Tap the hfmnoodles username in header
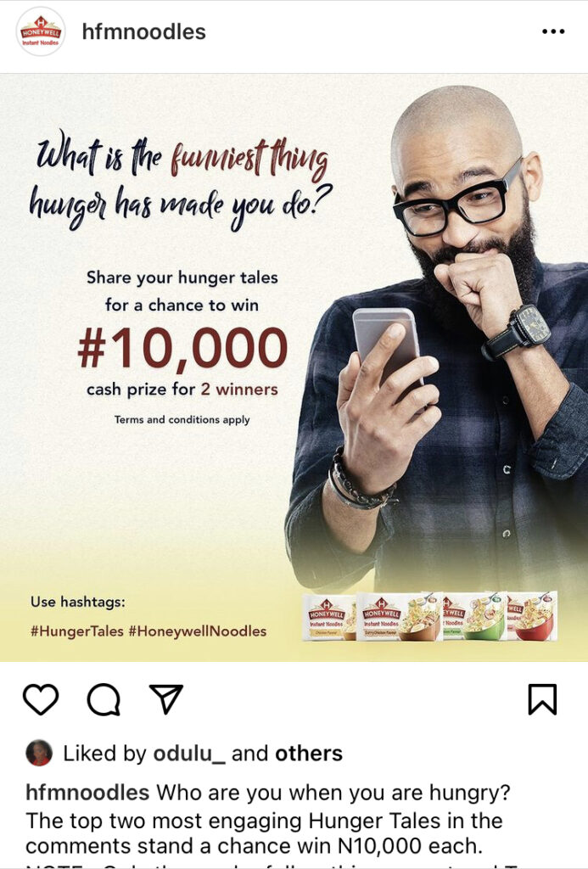Image resolution: width=588 pixels, height=869 pixels. [x=143, y=31]
